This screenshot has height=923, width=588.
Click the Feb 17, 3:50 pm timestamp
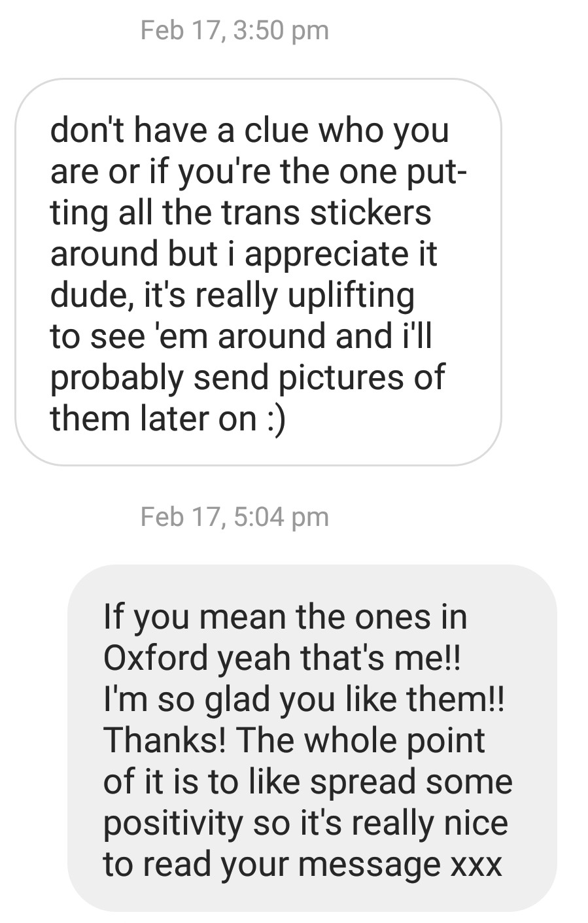[235, 31]
